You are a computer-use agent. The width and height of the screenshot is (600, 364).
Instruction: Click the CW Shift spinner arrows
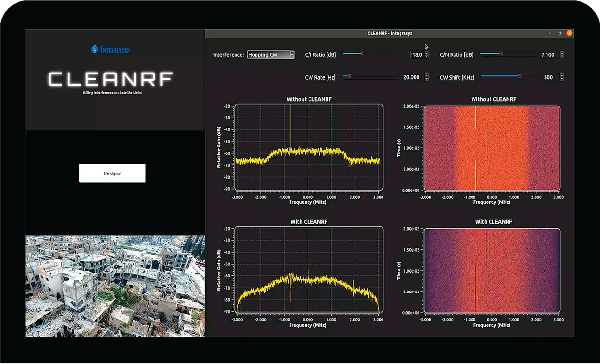pyautogui.click(x=562, y=77)
